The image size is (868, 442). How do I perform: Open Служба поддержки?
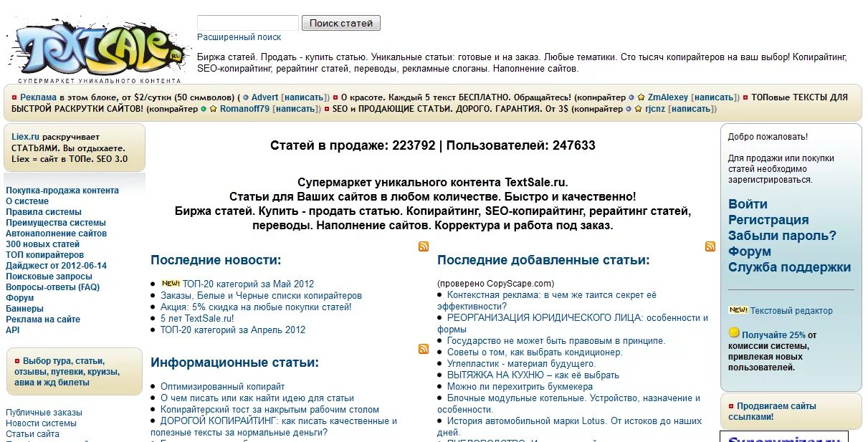point(790,267)
